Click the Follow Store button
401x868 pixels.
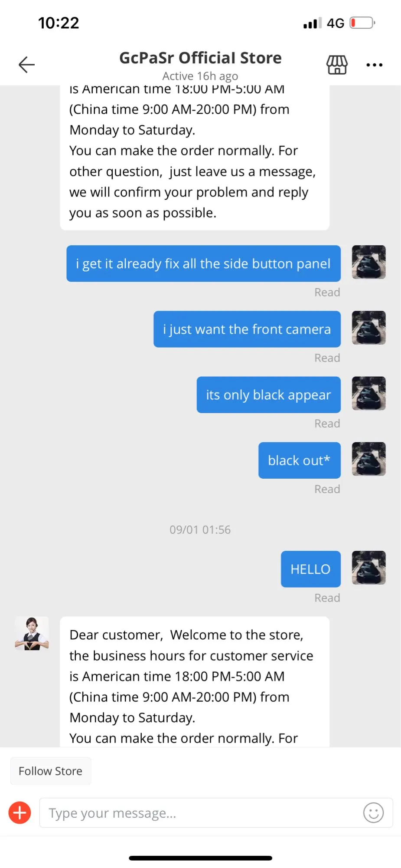tap(51, 771)
